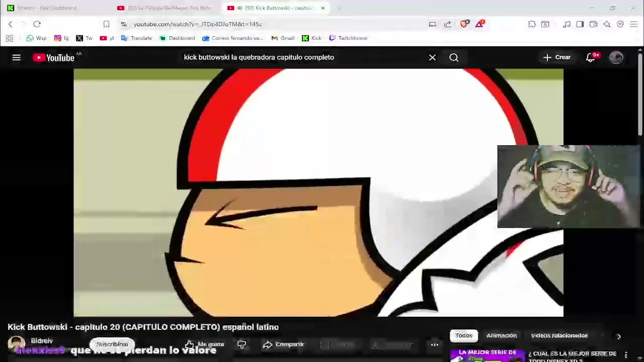This screenshot has width=644, height=362.
Task: Open the Tw X bookmark
Action: tap(84, 38)
